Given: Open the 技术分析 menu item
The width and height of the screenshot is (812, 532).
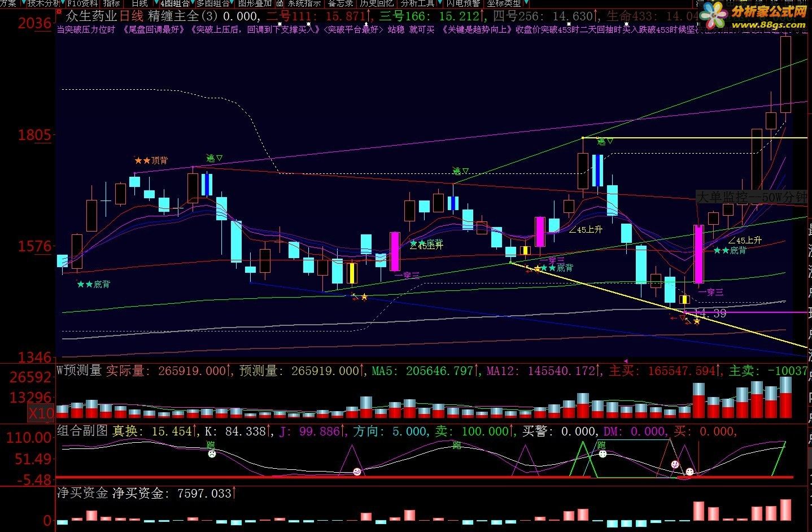Looking at the screenshot, I should tap(44, 3).
